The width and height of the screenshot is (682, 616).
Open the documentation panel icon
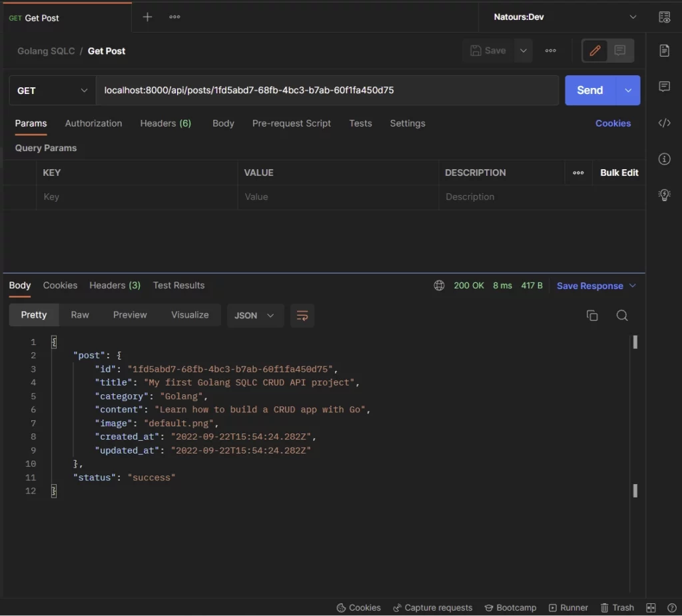tap(664, 51)
